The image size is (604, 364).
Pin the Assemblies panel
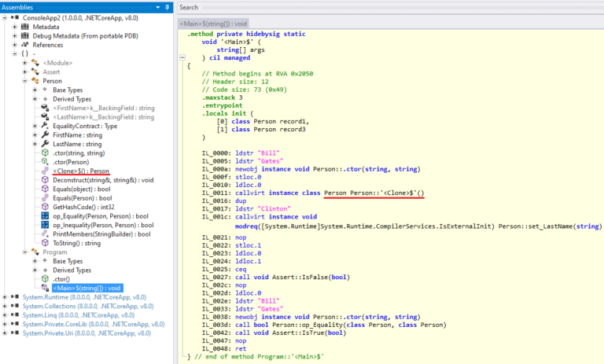[168, 7]
